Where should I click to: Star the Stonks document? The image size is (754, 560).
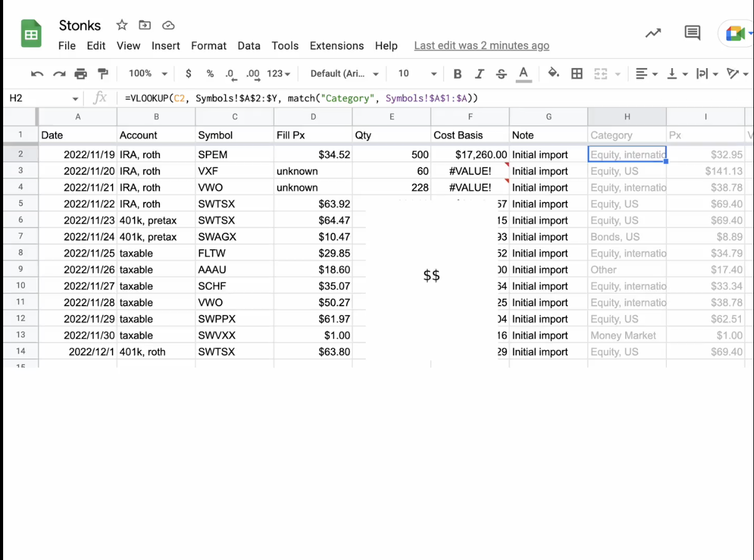[122, 25]
